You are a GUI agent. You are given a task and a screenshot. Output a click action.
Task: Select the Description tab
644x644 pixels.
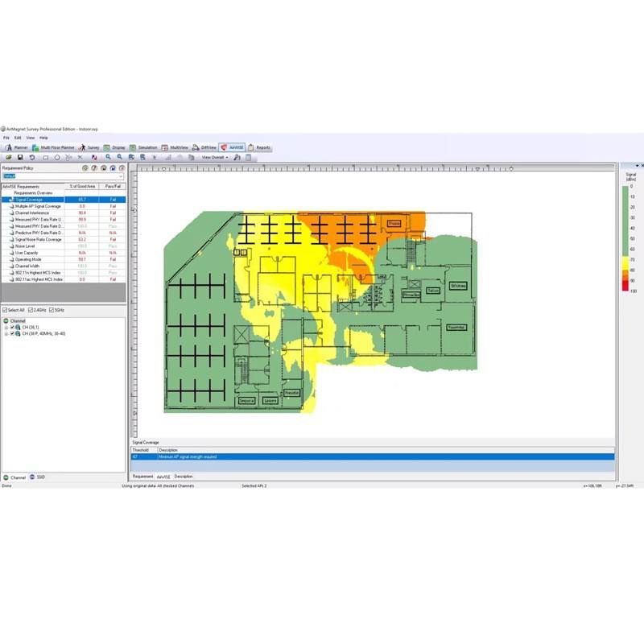coord(184,477)
